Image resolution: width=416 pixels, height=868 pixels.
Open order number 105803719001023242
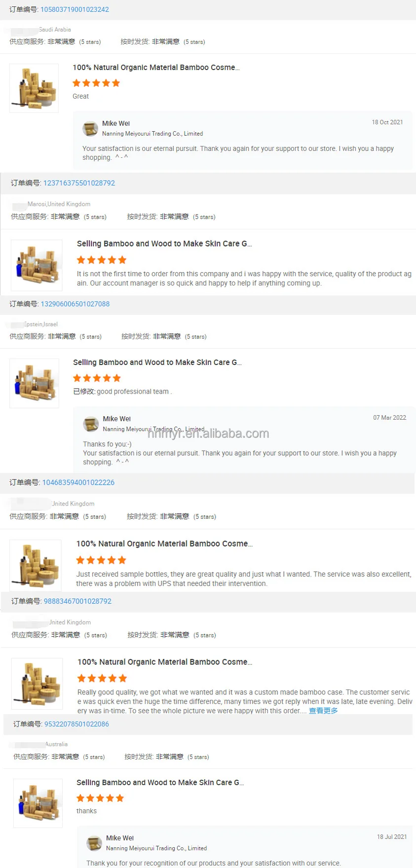pyautogui.click(x=75, y=9)
